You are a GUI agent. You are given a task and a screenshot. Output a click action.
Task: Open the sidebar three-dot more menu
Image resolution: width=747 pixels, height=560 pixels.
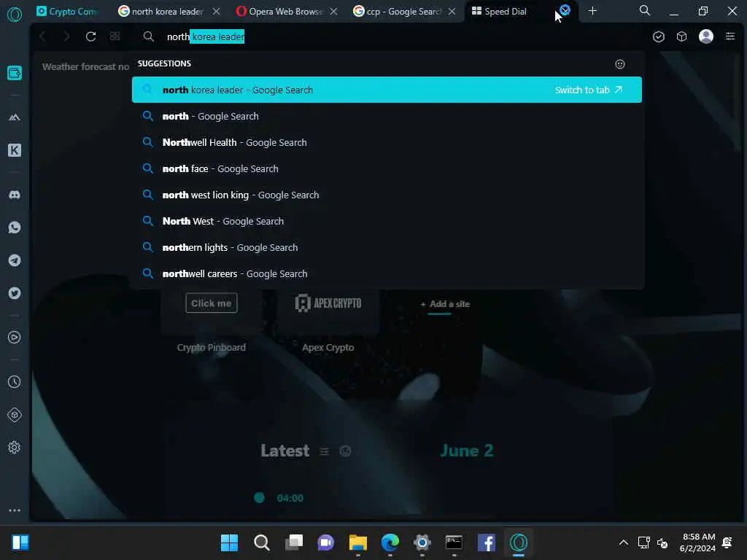15,510
